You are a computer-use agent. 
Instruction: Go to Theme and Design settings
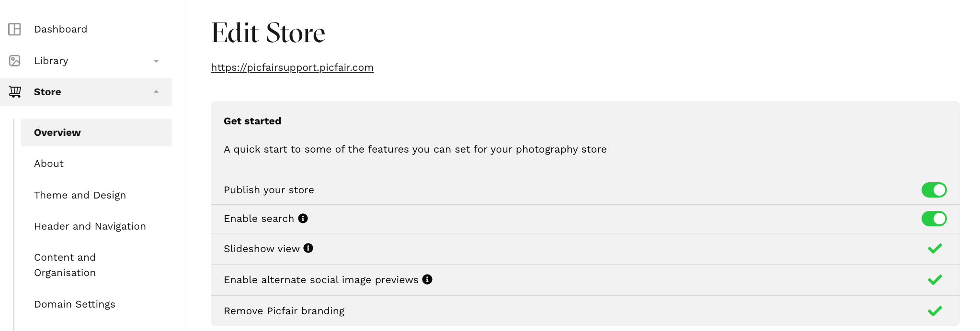80,195
